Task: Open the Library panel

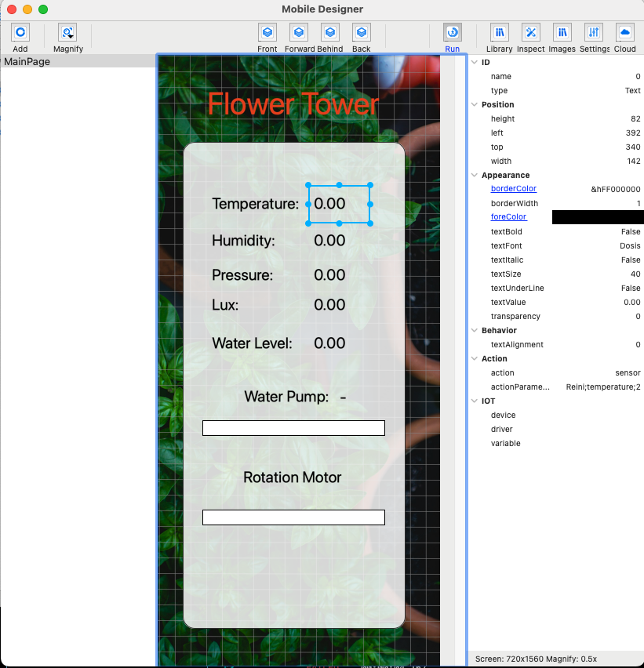Action: [500, 33]
